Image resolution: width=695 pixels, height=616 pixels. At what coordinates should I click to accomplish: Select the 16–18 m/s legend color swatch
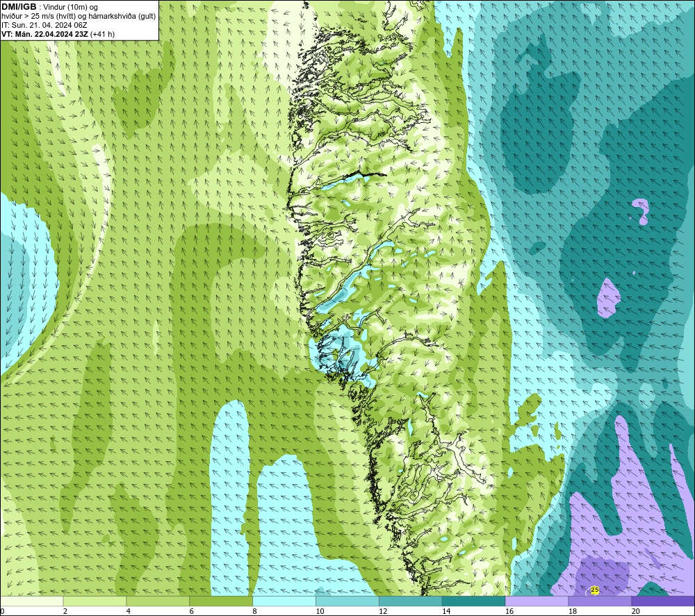point(537,601)
